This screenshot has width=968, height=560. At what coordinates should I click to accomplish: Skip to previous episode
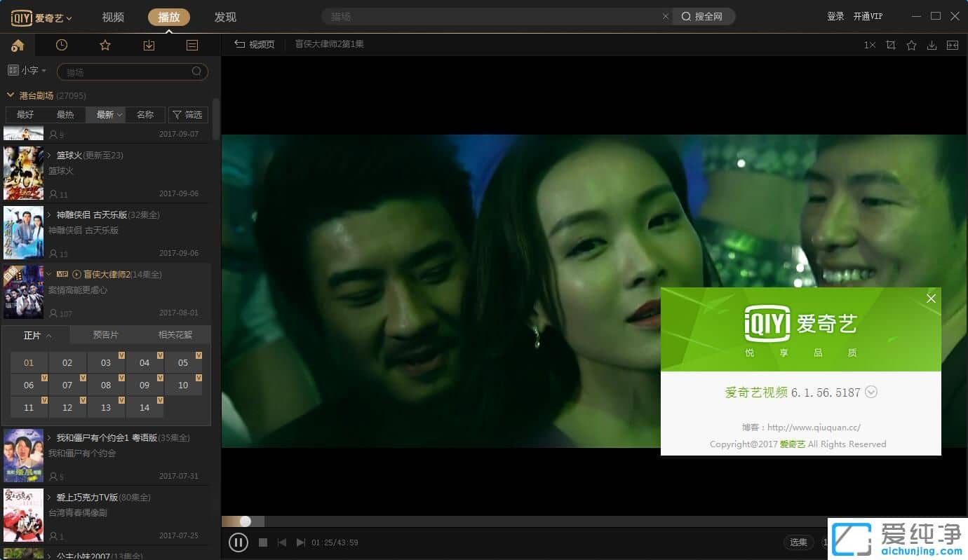(282, 542)
